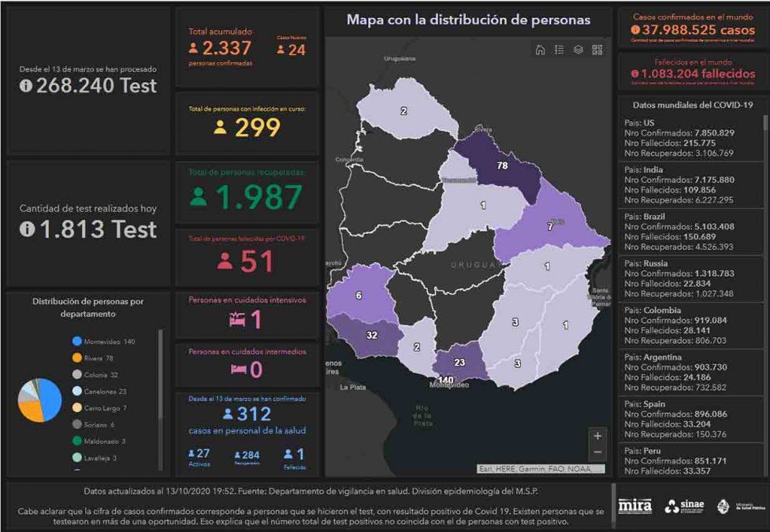
Task: Select Rivera orange swatch in legend
Action: [77, 359]
